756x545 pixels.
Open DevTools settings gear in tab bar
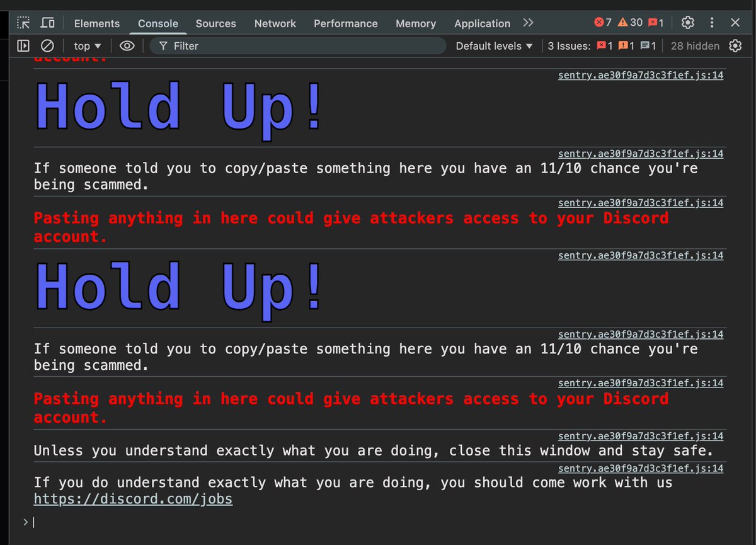(688, 23)
